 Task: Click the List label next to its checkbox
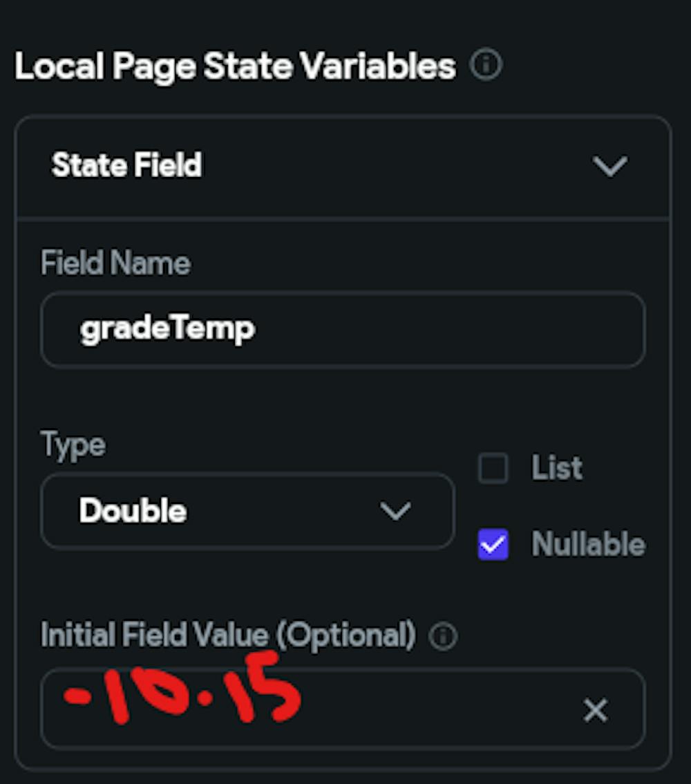pyautogui.click(x=555, y=468)
